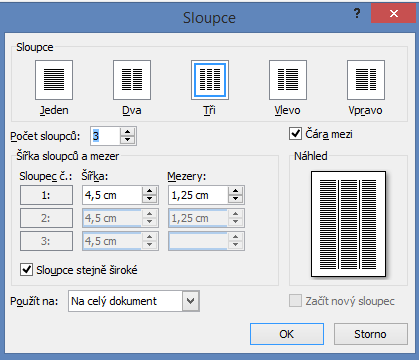This screenshot has width=419, height=360.
Task: Click the help question mark icon
Action: coord(357,14)
